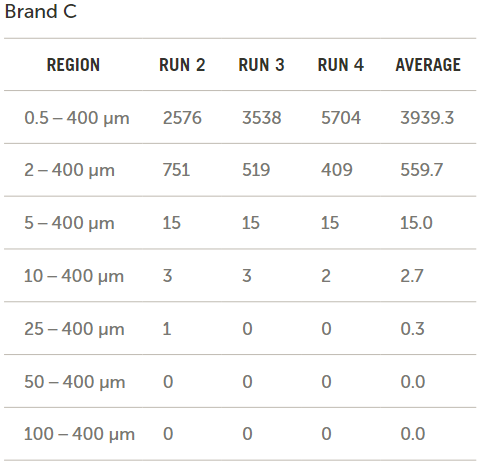Click the value 2576 in Run 2

[182, 118]
